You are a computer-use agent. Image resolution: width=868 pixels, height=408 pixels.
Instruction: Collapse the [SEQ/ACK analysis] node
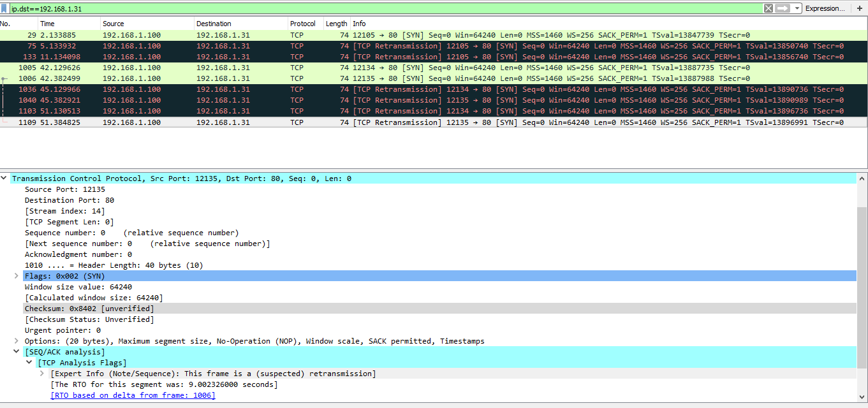point(17,352)
